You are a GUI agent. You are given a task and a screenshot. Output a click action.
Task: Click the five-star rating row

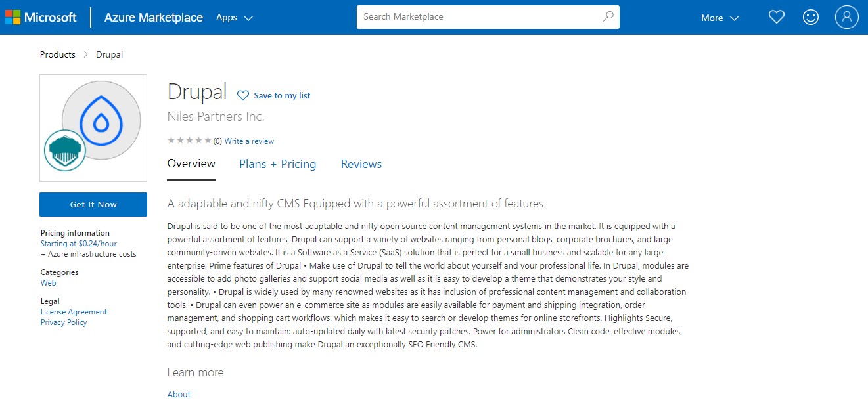click(189, 141)
